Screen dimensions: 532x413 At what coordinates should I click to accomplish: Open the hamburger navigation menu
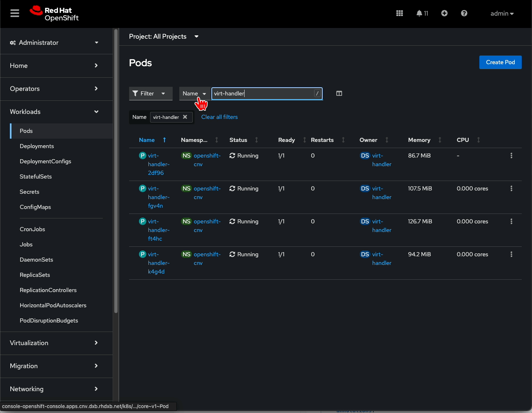click(x=15, y=13)
